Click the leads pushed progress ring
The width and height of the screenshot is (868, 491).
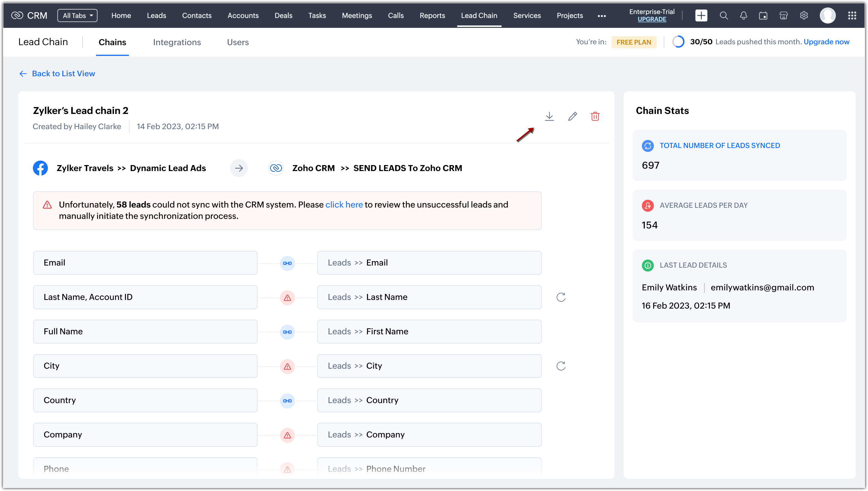pos(678,42)
